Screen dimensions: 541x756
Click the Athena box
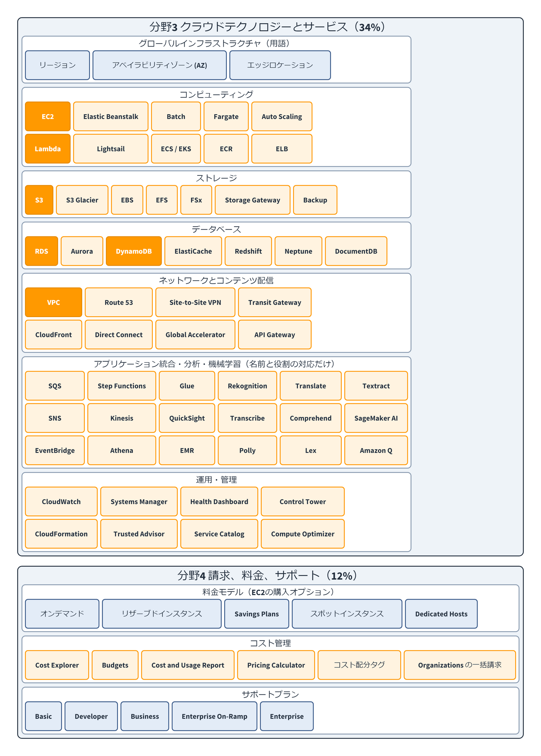tap(122, 450)
